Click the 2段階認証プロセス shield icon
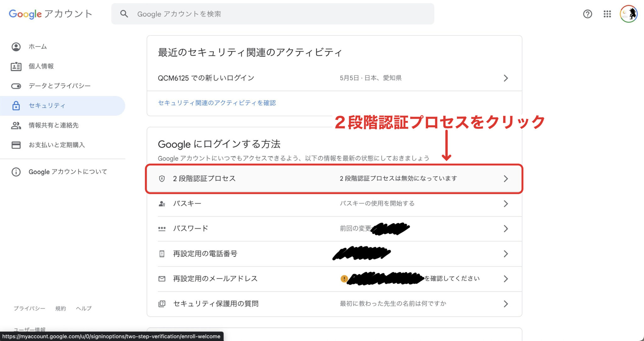The image size is (644, 341). tap(162, 178)
